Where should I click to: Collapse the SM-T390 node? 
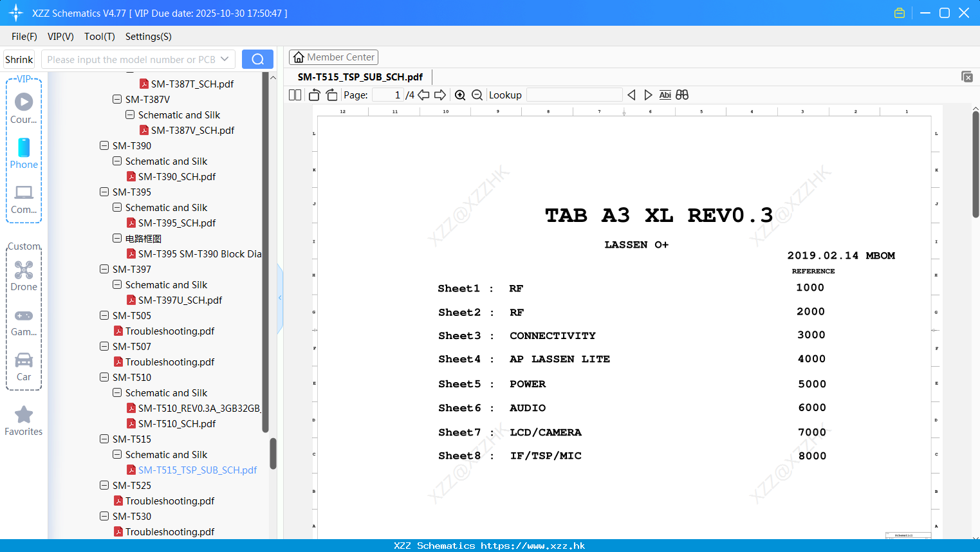(104, 145)
